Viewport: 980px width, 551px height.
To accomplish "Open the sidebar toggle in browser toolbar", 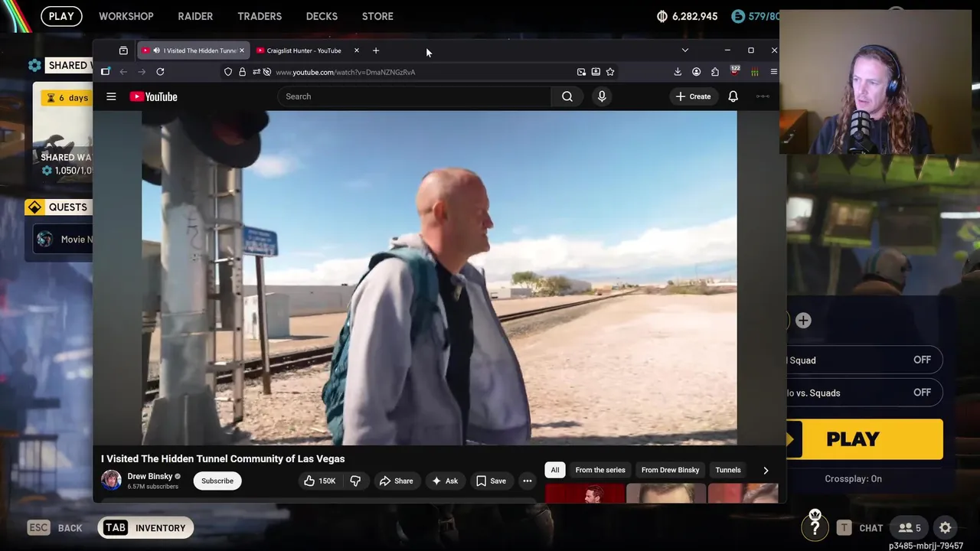I will pyautogui.click(x=105, y=72).
